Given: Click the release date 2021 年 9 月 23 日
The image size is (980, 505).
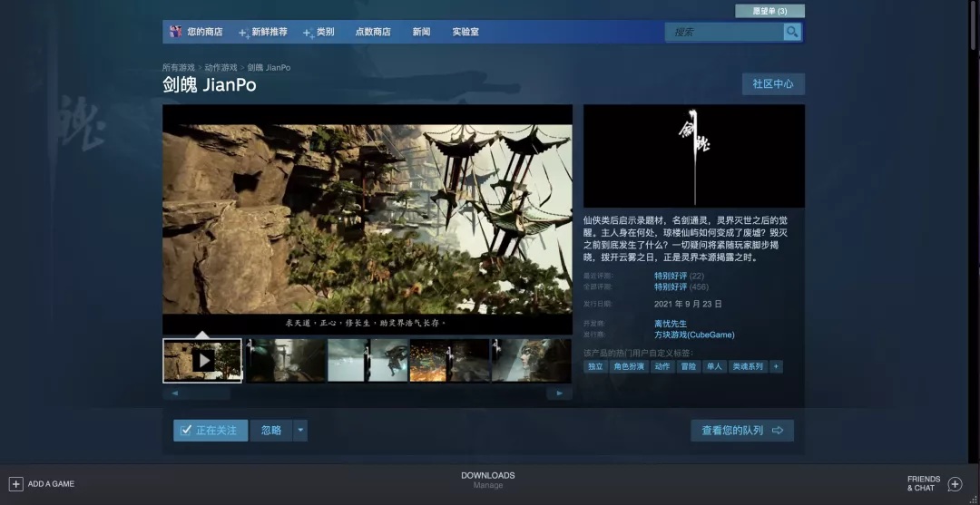Looking at the screenshot, I should (688, 304).
